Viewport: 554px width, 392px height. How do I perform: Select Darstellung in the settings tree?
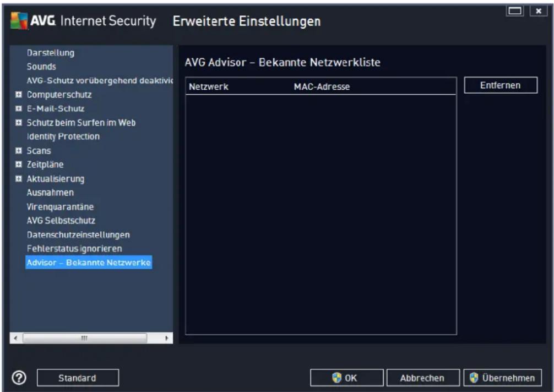click(51, 53)
